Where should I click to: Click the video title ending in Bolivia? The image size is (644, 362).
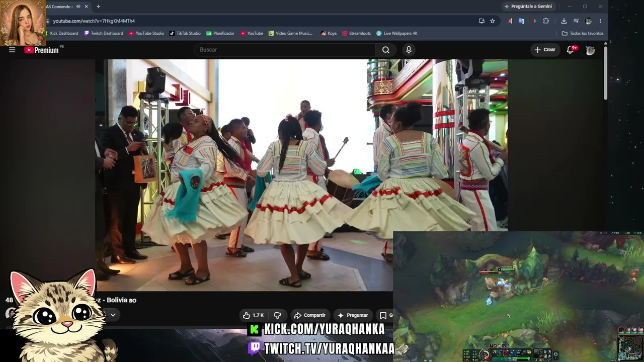pos(116,300)
